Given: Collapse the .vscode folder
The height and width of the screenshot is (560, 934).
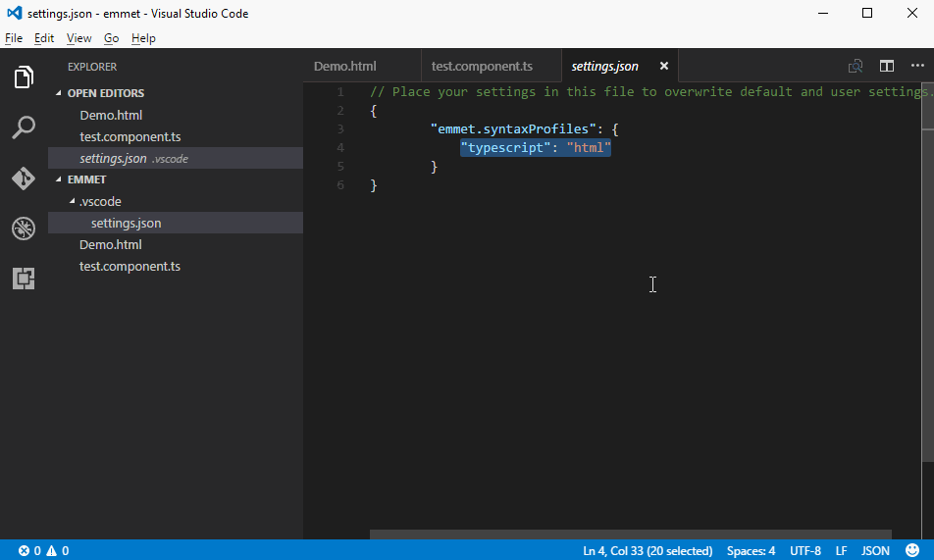Looking at the screenshot, I should pos(98,201).
